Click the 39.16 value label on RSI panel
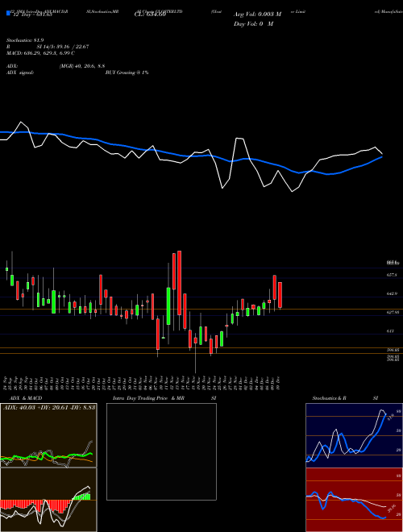The image size is (403, 532). click(392, 508)
